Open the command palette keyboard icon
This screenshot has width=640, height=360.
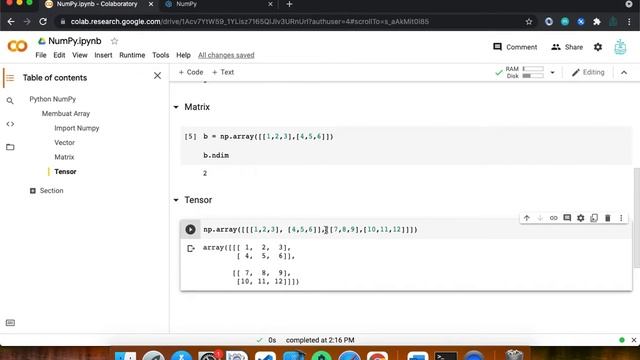(10, 323)
